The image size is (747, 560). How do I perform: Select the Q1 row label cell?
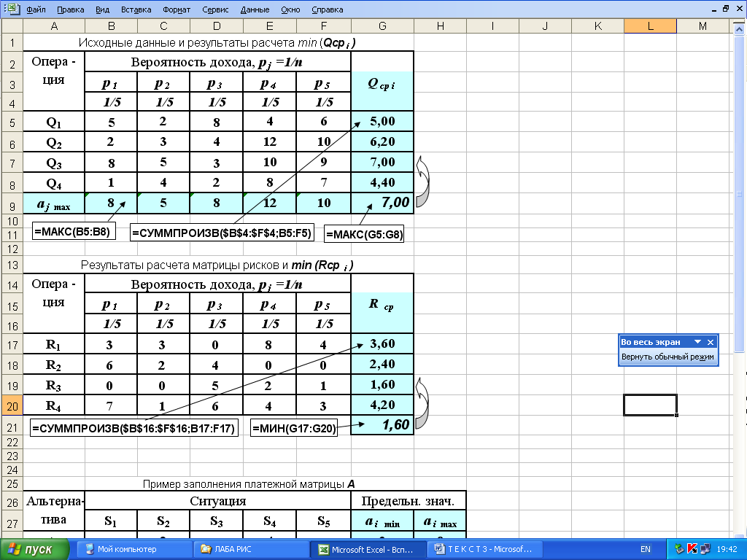pyautogui.click(x=54, y=122)
